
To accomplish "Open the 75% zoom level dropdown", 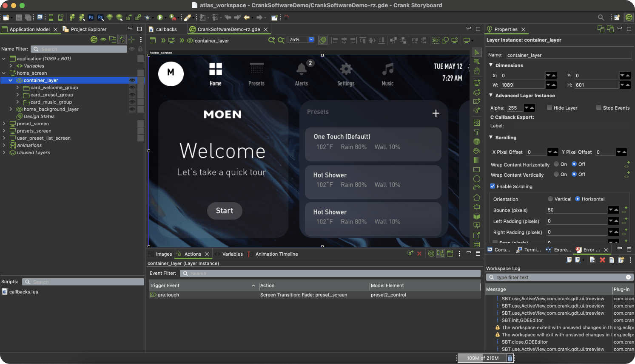I will (311, 40).
